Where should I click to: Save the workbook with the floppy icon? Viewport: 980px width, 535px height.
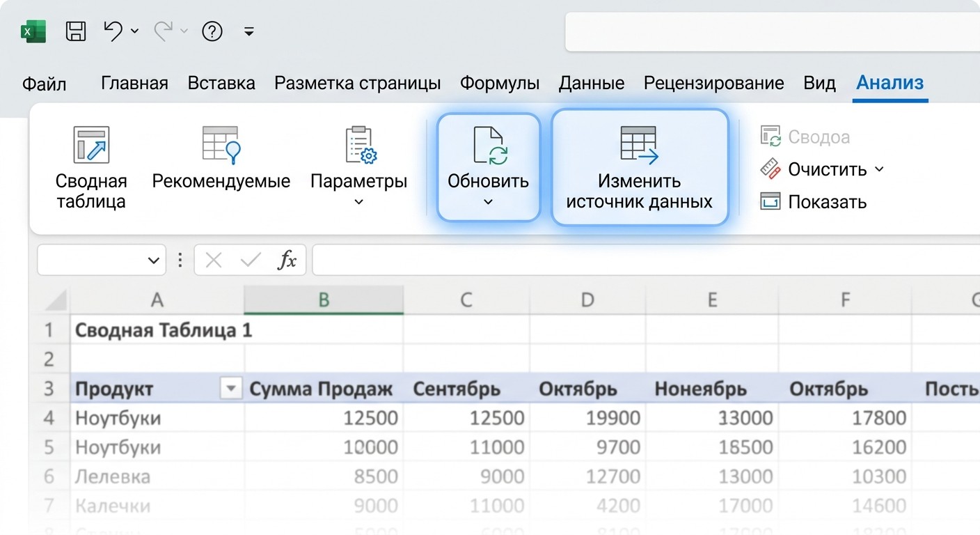75,31
